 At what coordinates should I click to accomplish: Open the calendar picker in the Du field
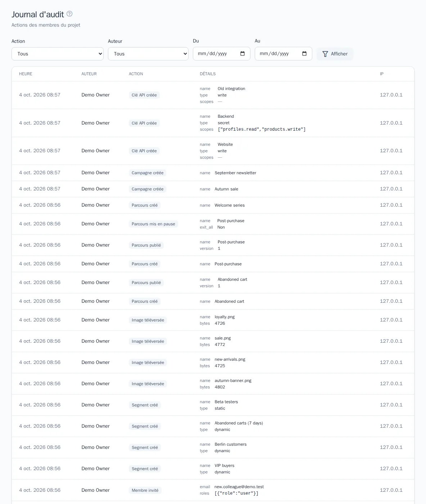(x=243, y=54)
